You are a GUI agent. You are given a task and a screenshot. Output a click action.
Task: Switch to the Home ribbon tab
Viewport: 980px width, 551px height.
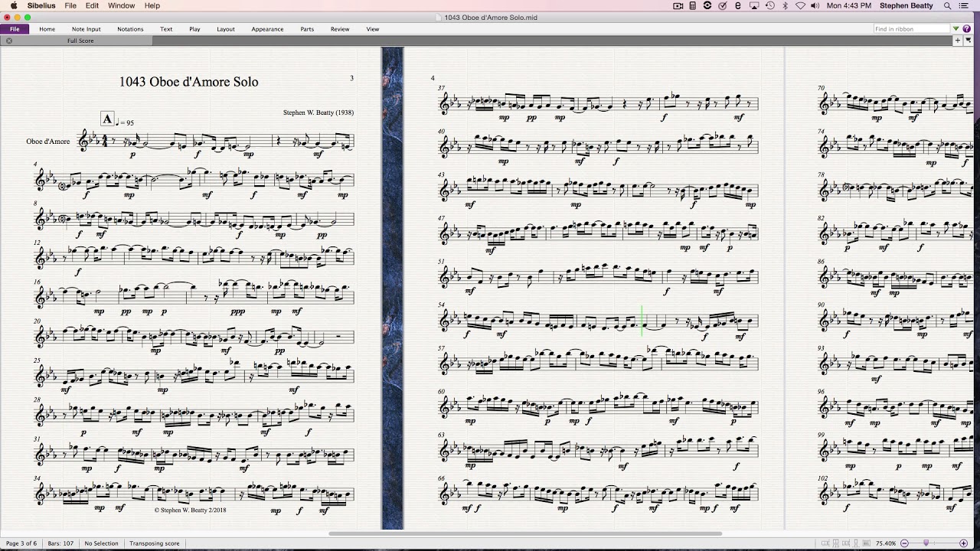pos(47,29)
